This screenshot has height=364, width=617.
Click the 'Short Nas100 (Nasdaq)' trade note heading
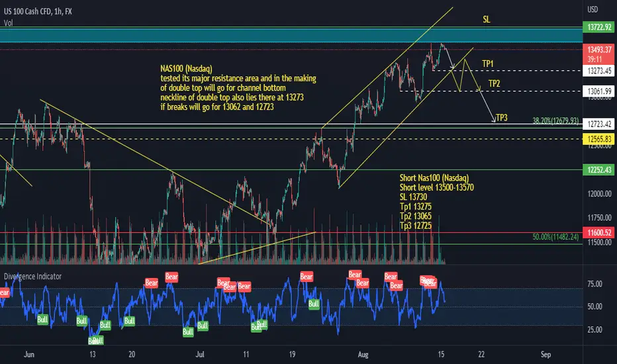tap(434, 178)
